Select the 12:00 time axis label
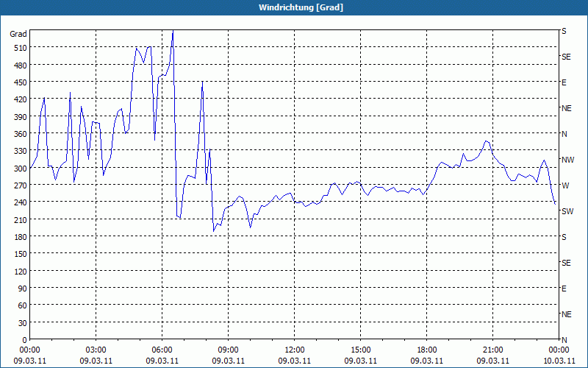Screen dimensions: 588x368 pos(295,350)
